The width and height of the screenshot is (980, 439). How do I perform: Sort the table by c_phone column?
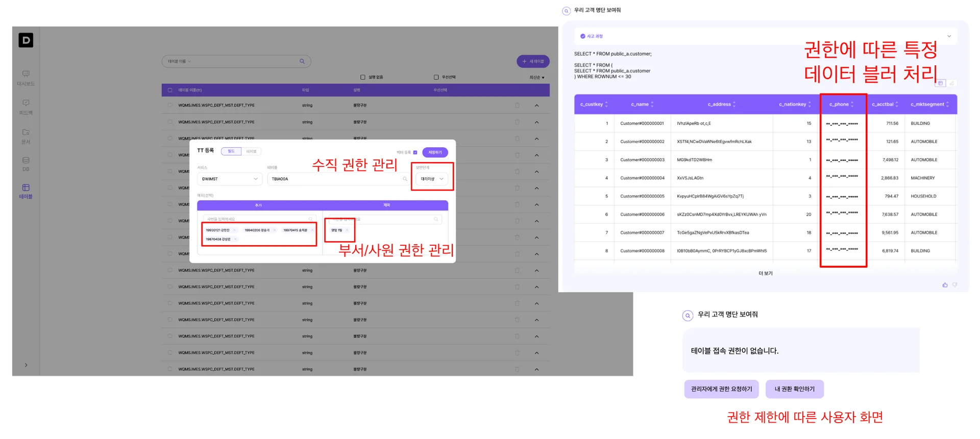[x=852, y=105]
